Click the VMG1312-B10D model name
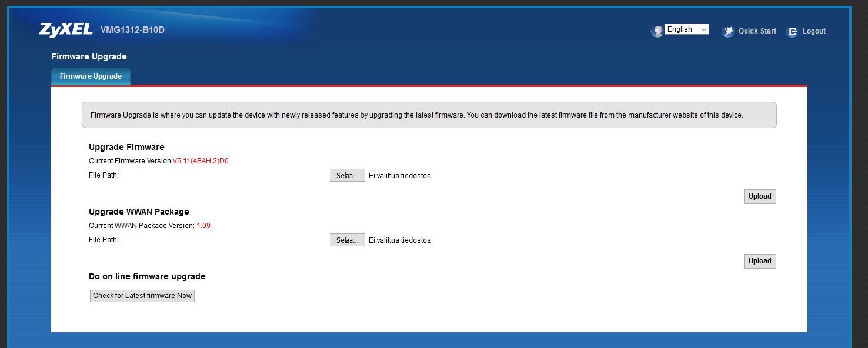The width and height of the screenshot is (868, 348). coord(132,30)
